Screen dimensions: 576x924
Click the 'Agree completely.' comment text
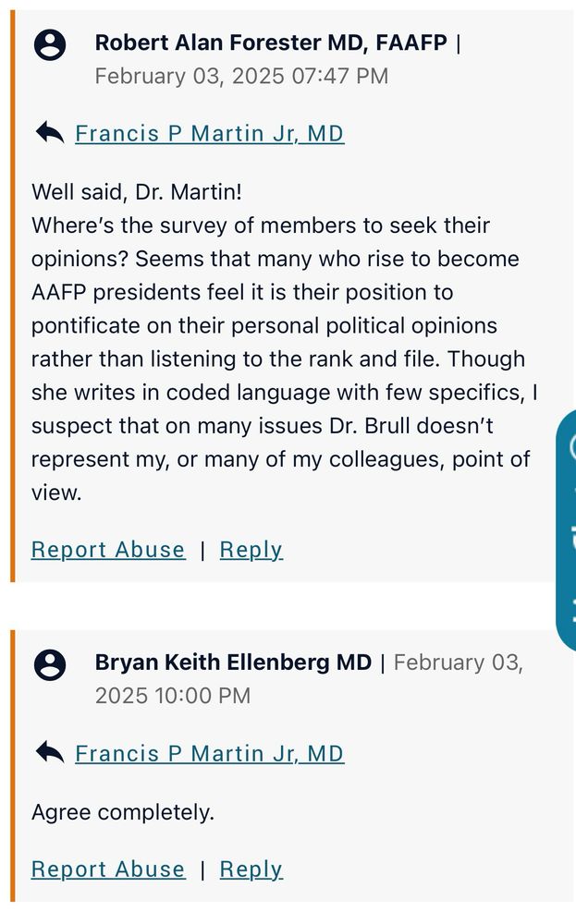click(122, 812)
